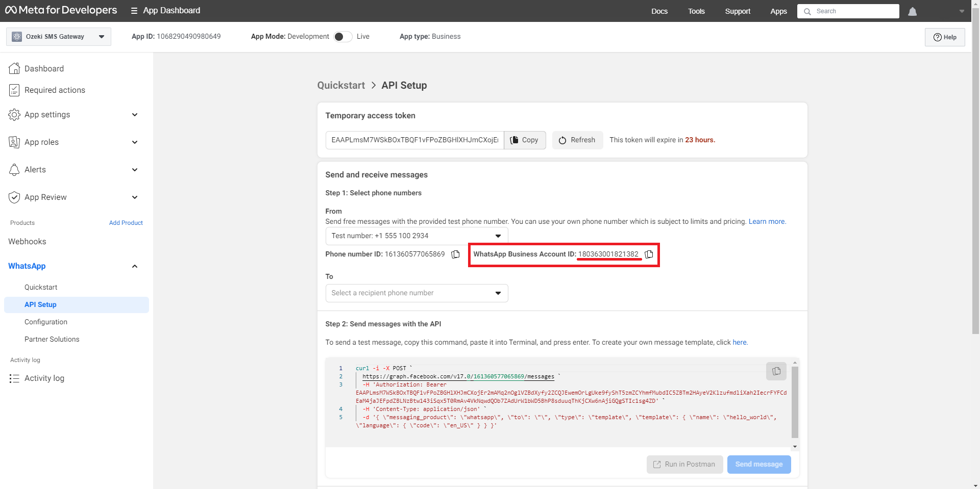Copy the WhatsApp Business Account ID
Viewport: 980px width, 489px height.
coord(649,254)
